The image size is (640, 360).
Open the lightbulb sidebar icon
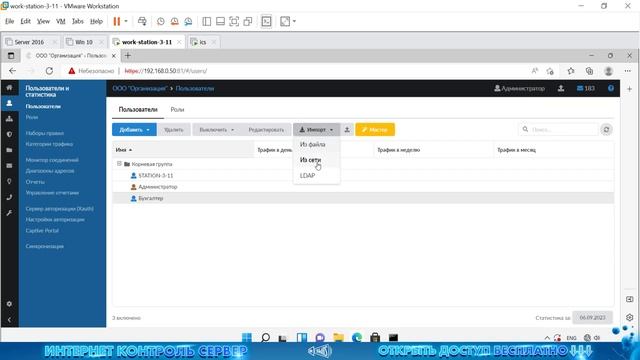[x=9, y=181]
